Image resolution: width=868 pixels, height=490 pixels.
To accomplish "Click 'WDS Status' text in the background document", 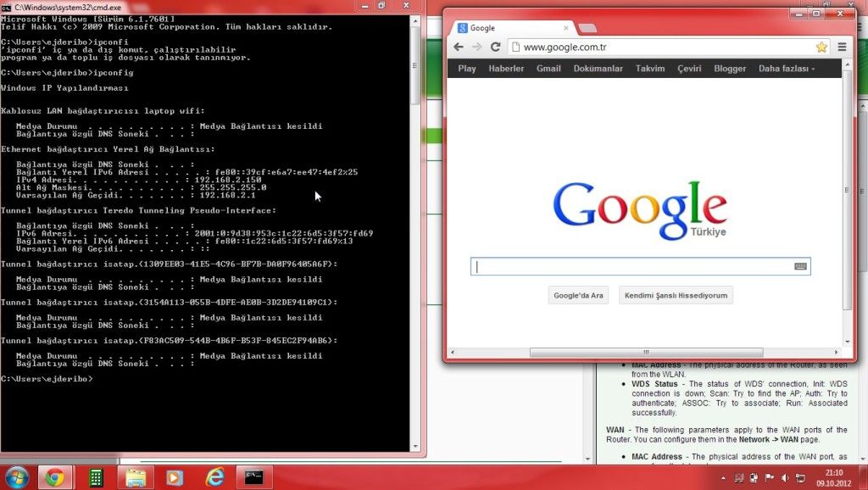I will click(654, 384).
